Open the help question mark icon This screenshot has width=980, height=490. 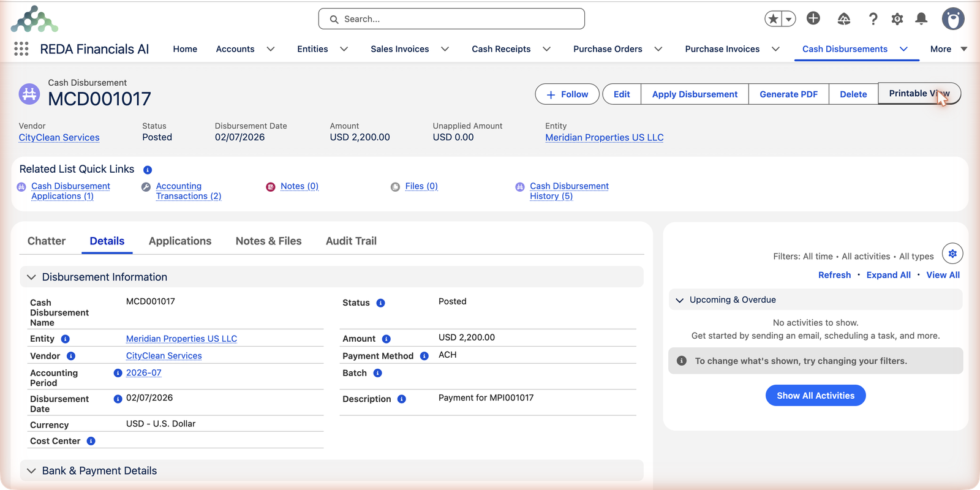point(873,19)
